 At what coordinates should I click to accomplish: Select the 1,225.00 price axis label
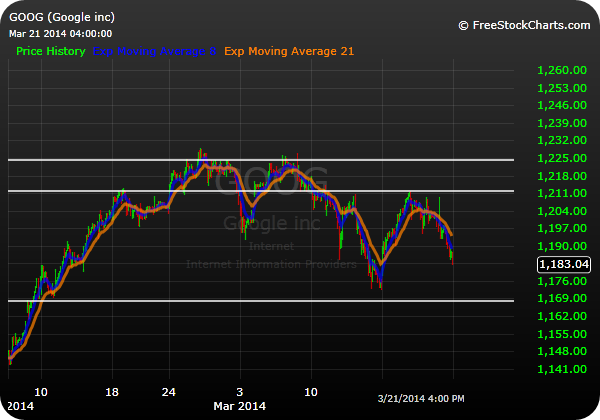click(560, 158)
